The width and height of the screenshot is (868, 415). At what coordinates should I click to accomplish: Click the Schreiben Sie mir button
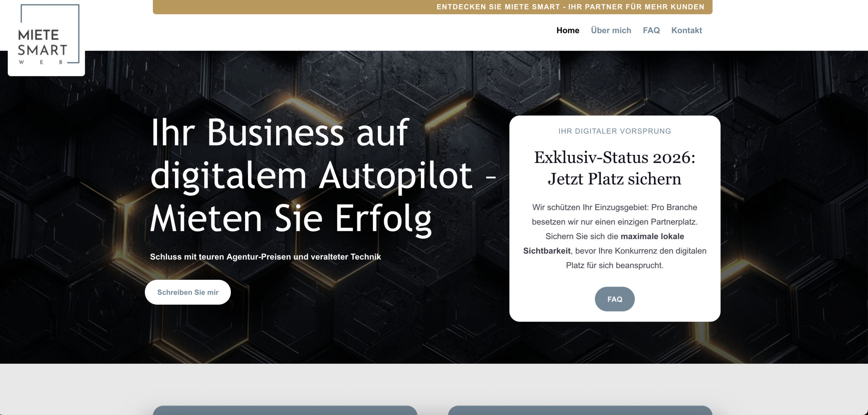(188, 292)
